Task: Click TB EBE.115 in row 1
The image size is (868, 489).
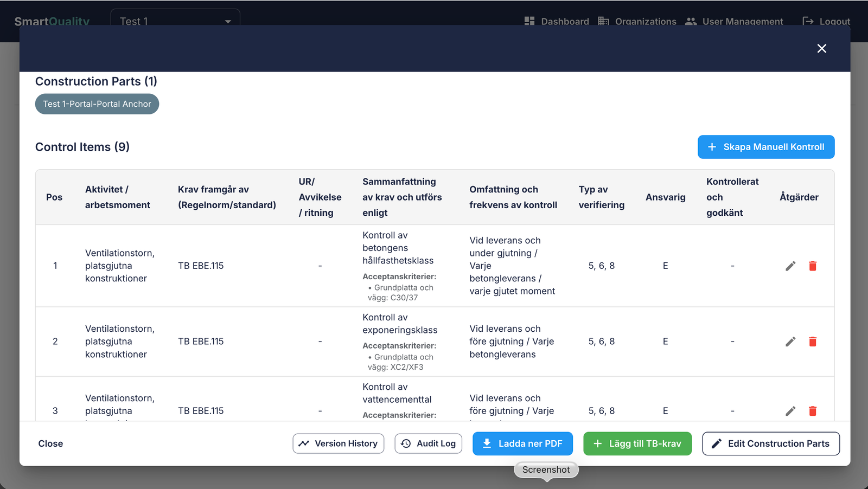Action: pyautogui.click(x=201, y=266)
